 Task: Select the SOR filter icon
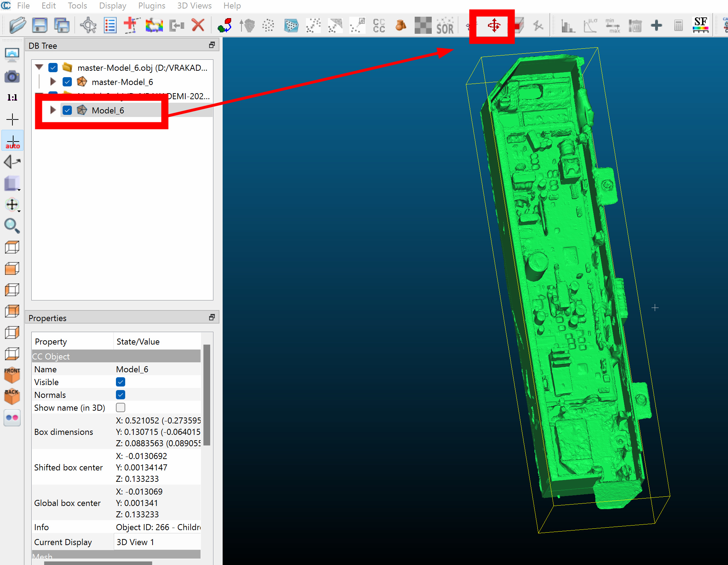tap(445, 26)
